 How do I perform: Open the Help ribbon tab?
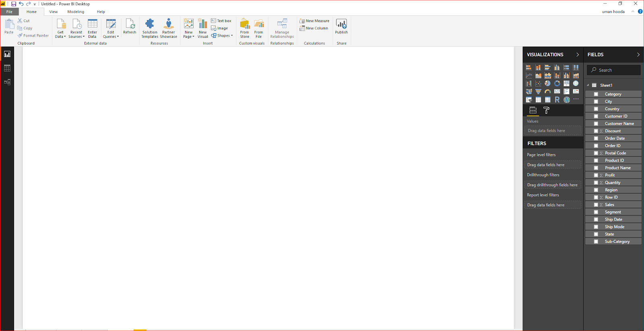pos(101,12)
